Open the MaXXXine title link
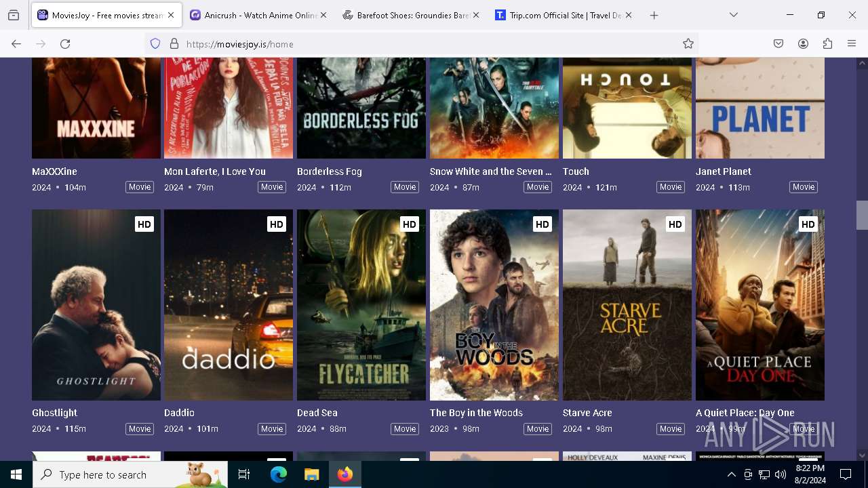Screen dimensions: 868x488 point(54,171)
